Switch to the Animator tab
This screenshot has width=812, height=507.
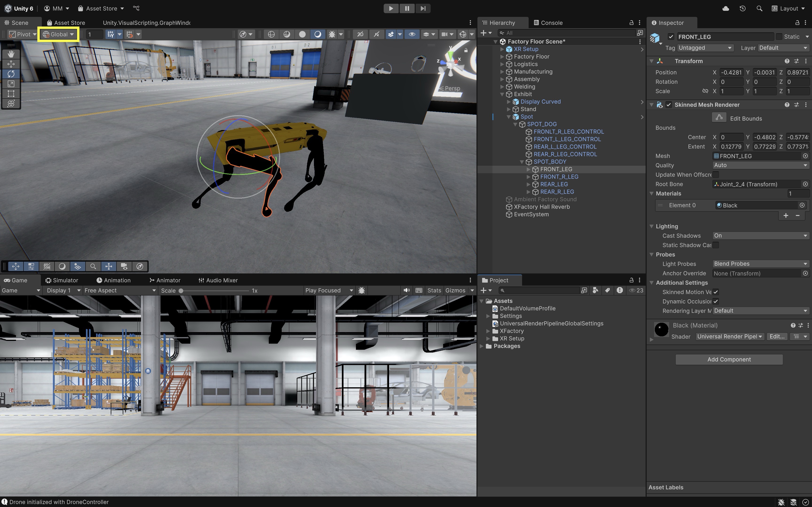pyautogui.click(x=165, y=280)
